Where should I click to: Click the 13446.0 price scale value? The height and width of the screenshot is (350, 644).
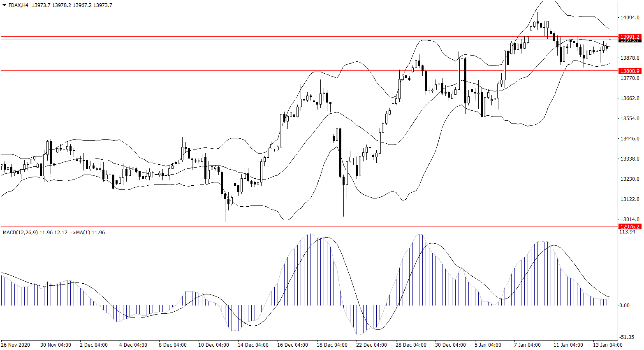click(x=630, y=139)
